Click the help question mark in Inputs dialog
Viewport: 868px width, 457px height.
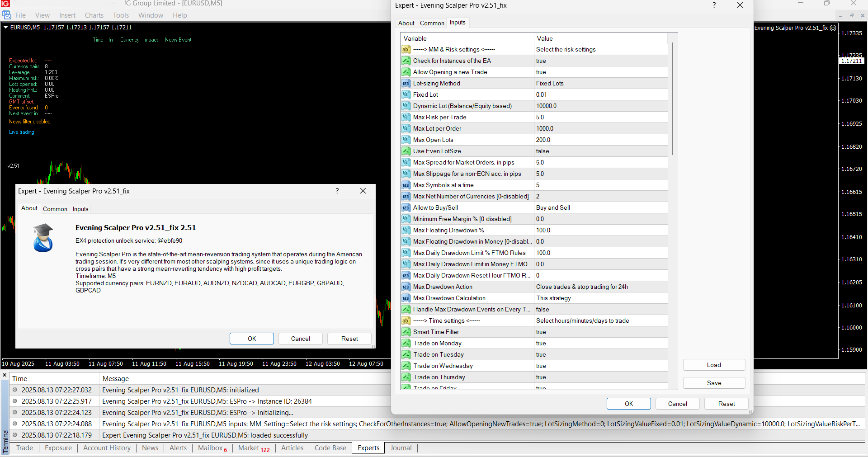(x=714, y=5)
